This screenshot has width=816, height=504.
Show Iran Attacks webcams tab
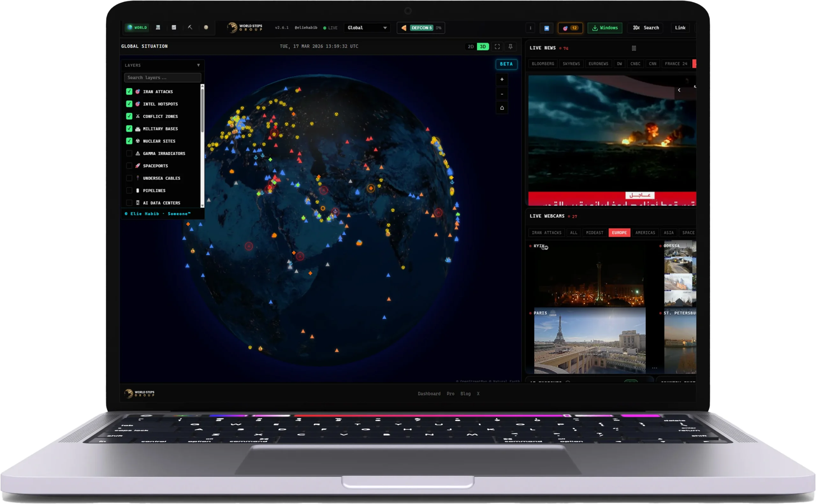[x=546, y=233]
